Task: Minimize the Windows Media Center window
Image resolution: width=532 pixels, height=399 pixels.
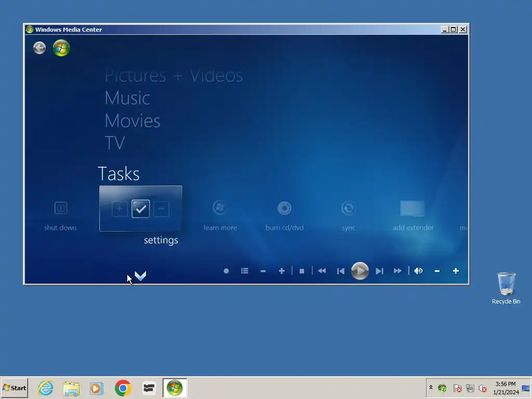Action: [x=445, y=30]
